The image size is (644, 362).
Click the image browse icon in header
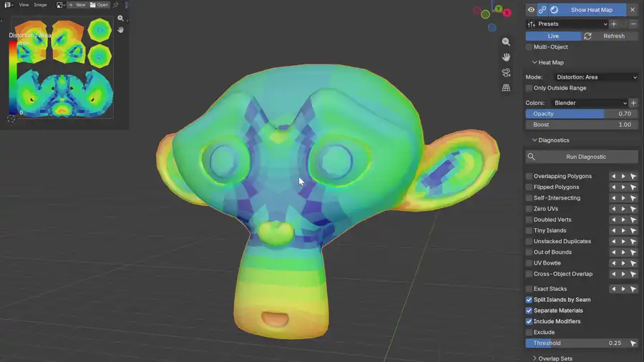tap(60, 5)
